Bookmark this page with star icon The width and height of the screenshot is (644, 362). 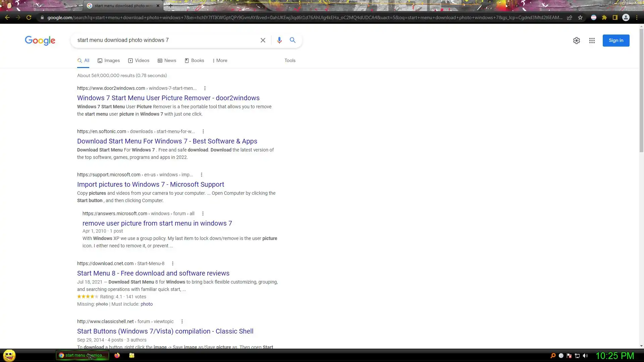[580, 17]
